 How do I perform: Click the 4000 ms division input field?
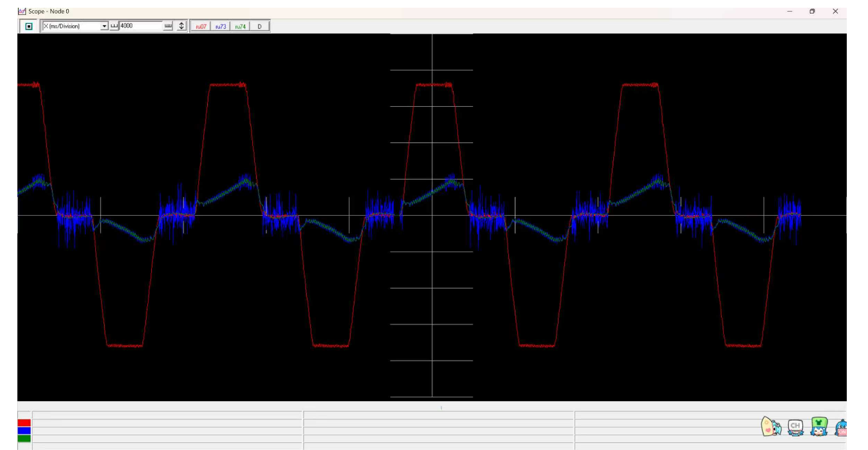point(140,26)
